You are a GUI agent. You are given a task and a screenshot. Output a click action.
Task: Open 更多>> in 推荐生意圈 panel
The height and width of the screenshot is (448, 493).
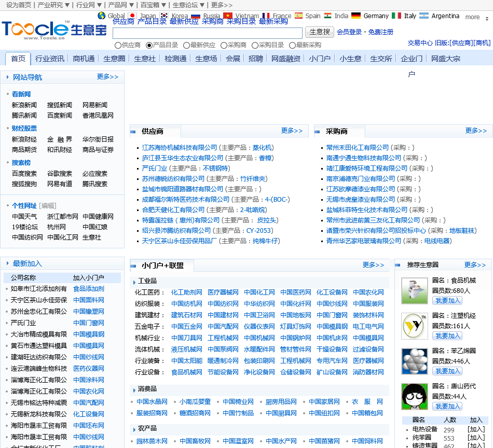pyautogui.click(x=475, y=265)
